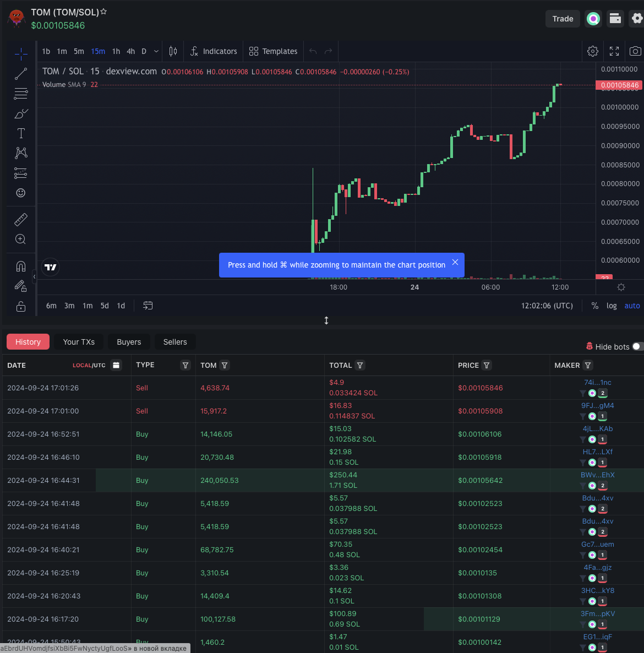Switch to the Sellers tab
644x653 pixels.
(175, 342)
